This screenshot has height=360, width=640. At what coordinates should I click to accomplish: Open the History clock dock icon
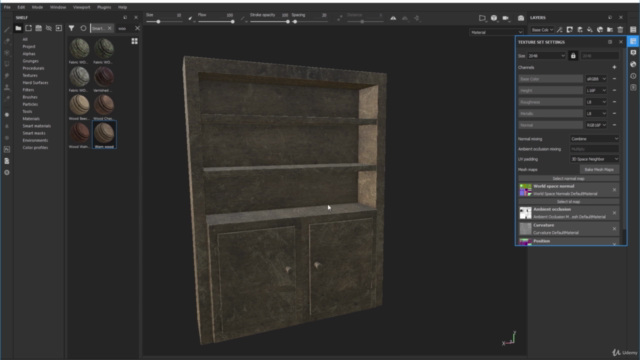(633, 76)
